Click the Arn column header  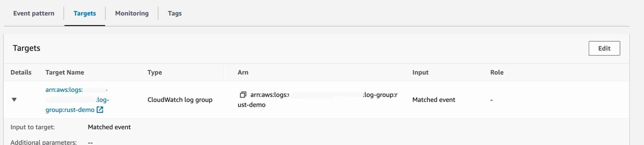(243, 72)
